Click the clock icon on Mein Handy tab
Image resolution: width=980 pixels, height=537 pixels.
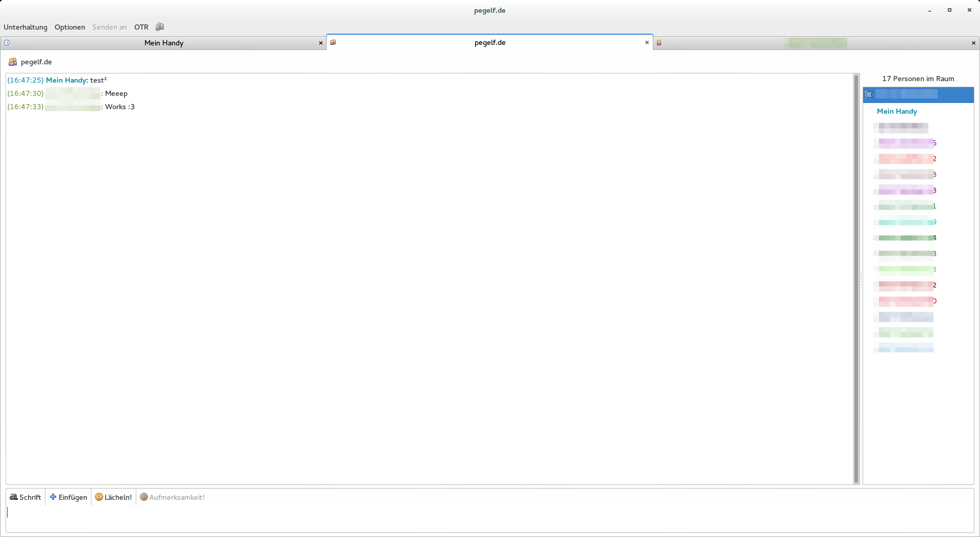(7, 43)
